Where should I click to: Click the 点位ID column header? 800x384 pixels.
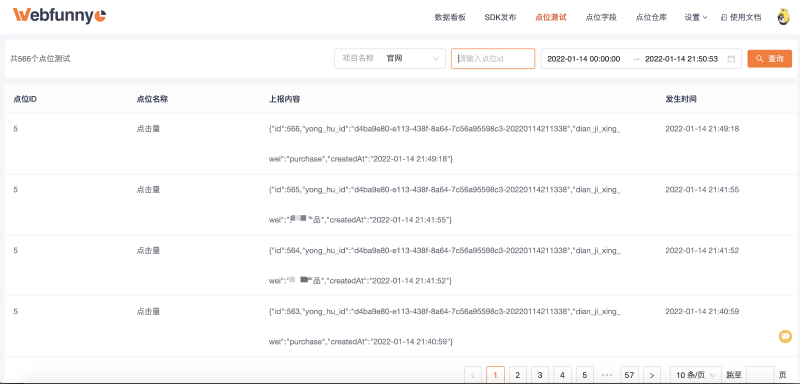click(24, 99)
